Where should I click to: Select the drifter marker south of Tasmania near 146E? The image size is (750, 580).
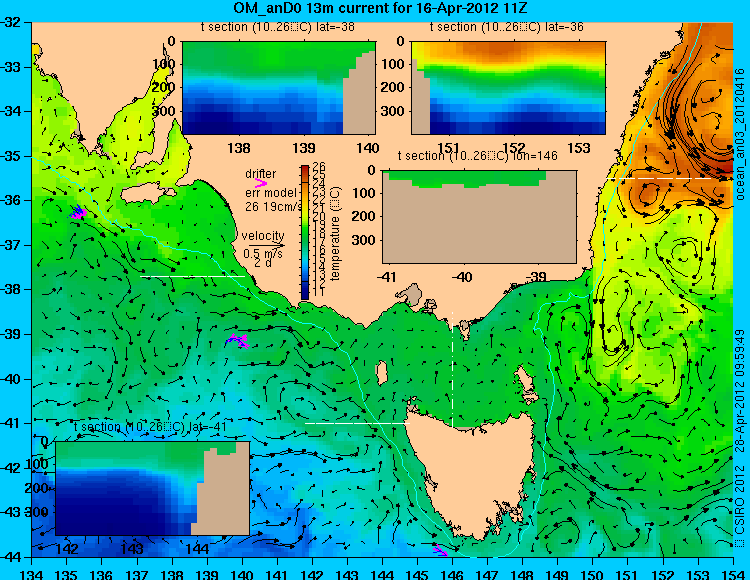tap(440, 550)
